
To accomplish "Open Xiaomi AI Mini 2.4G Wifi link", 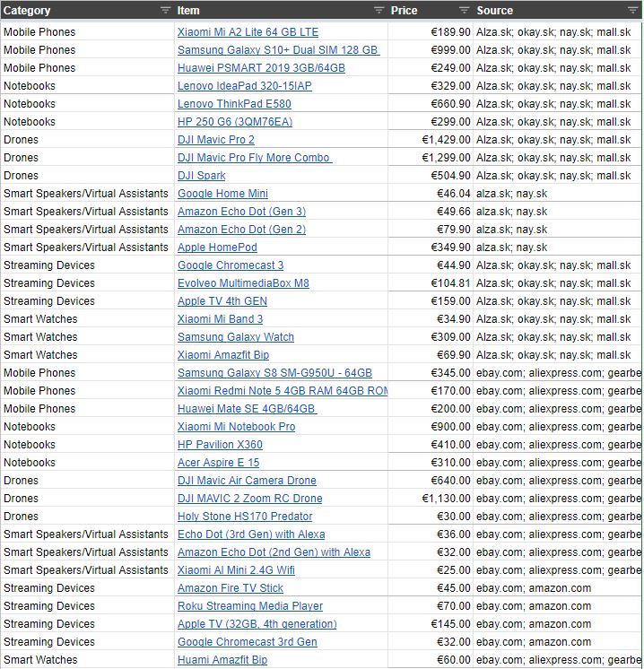I will pyautogui.click(x=236, y=569).
